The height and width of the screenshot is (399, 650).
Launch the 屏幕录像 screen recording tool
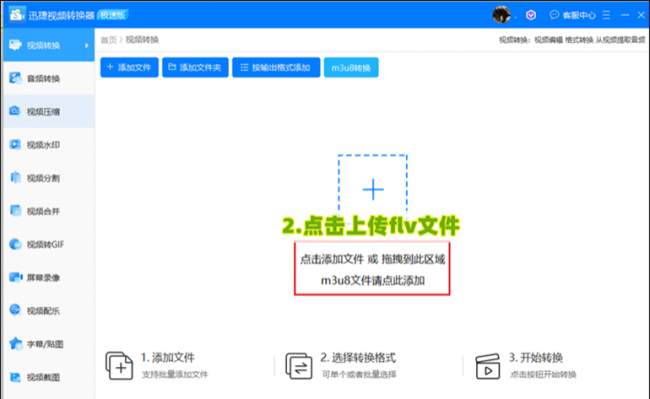point(49,278)
